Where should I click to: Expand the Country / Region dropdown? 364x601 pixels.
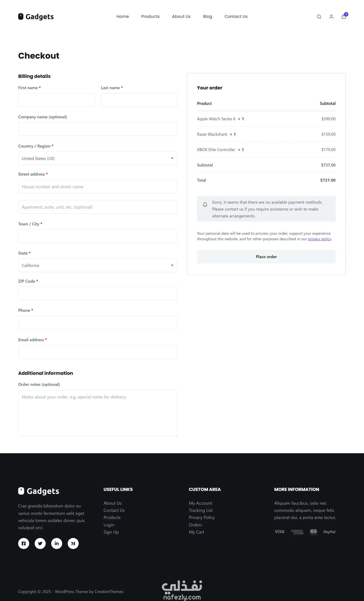point(98,158)
